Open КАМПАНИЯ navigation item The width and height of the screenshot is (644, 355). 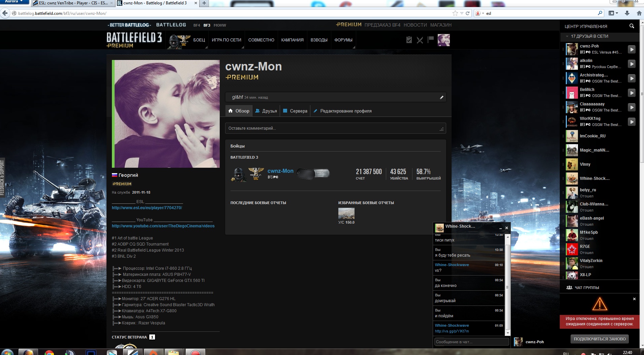[292, 40]
